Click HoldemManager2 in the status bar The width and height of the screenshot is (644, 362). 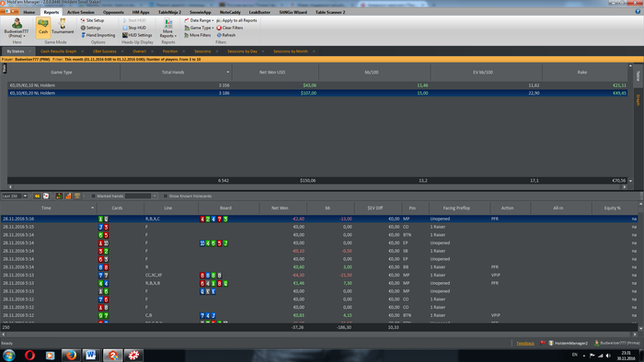tap(568, 343)
